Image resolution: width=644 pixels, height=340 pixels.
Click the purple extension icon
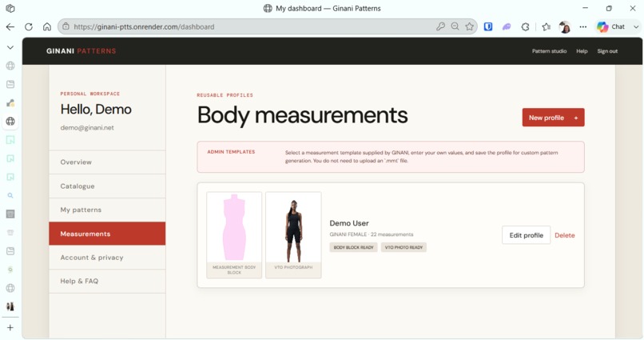(x=507, y=26)
